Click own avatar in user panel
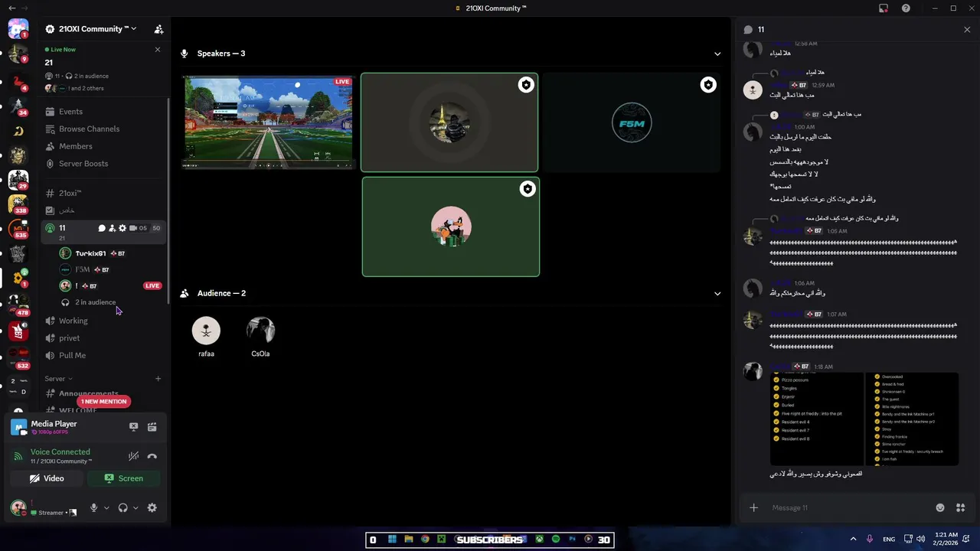The image size is (980, 551). [18, 507]
